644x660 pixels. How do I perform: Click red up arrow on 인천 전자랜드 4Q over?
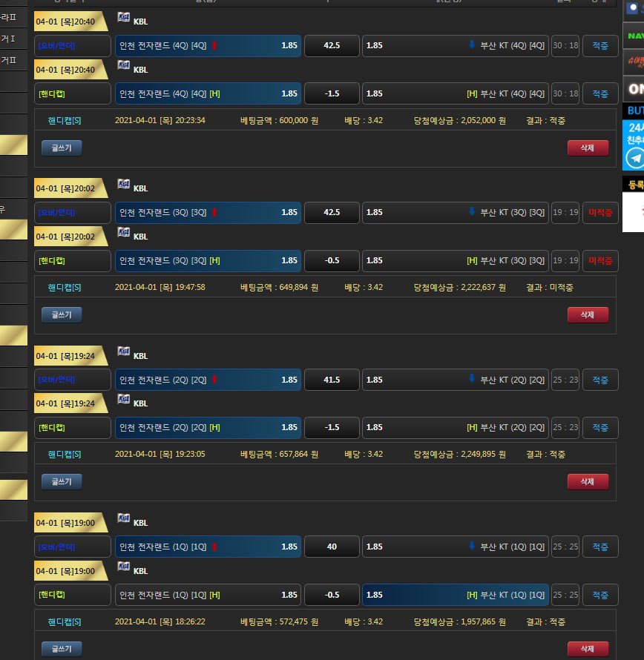(x=214, y=46)
